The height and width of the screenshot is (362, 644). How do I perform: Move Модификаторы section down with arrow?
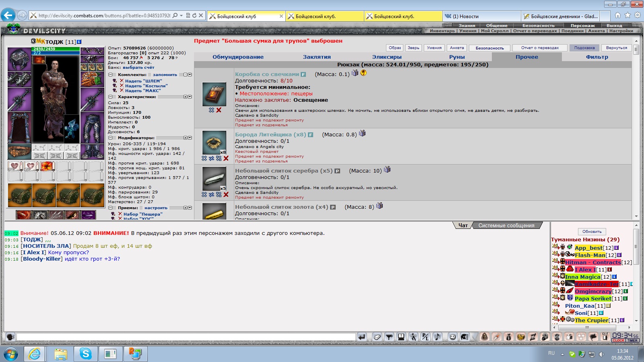[190, 138]
